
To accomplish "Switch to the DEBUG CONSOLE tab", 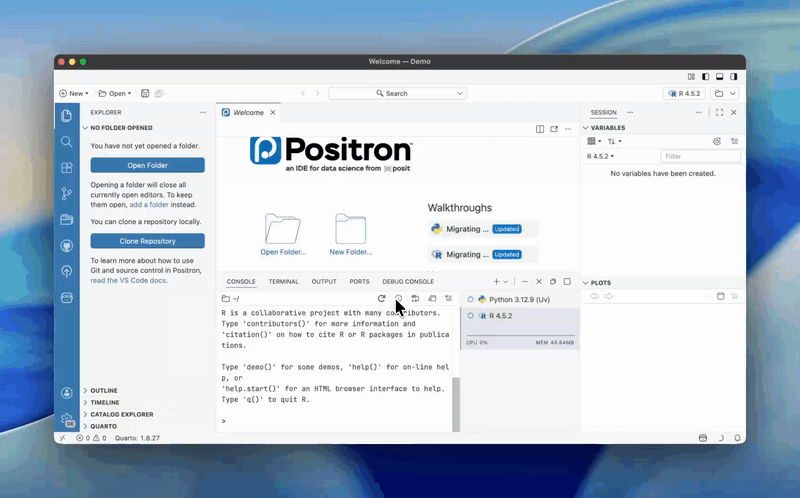I will coord(408,282).
